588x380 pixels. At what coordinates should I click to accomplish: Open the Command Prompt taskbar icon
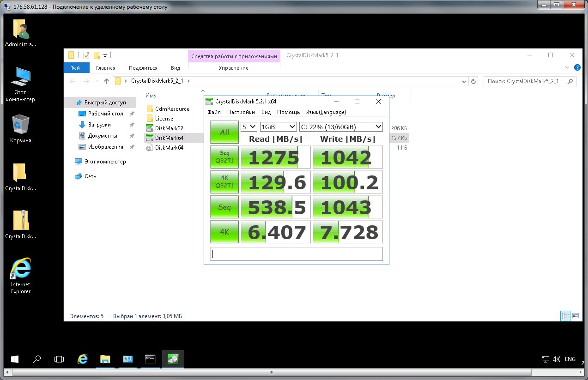coord(151,359)
